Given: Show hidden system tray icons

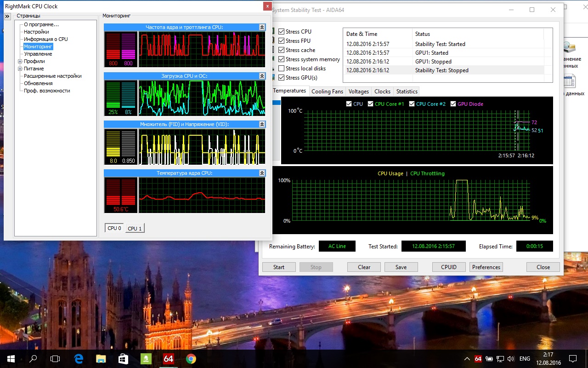Looking at the screenshot, I should pos(467,359).
